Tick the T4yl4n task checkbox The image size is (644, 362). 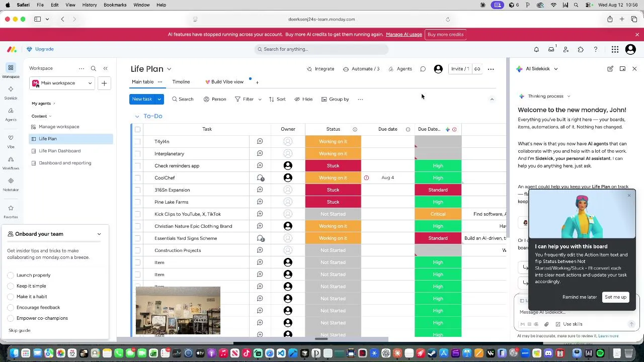click(x=137, y=141)
